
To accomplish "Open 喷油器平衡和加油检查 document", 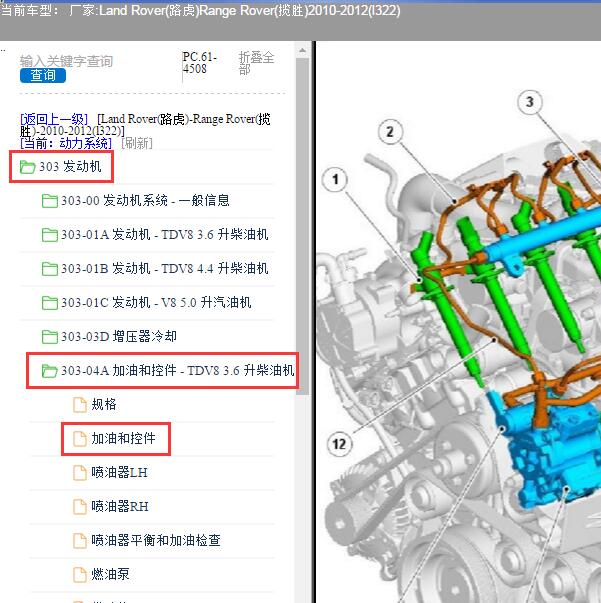I will point(80,541).
